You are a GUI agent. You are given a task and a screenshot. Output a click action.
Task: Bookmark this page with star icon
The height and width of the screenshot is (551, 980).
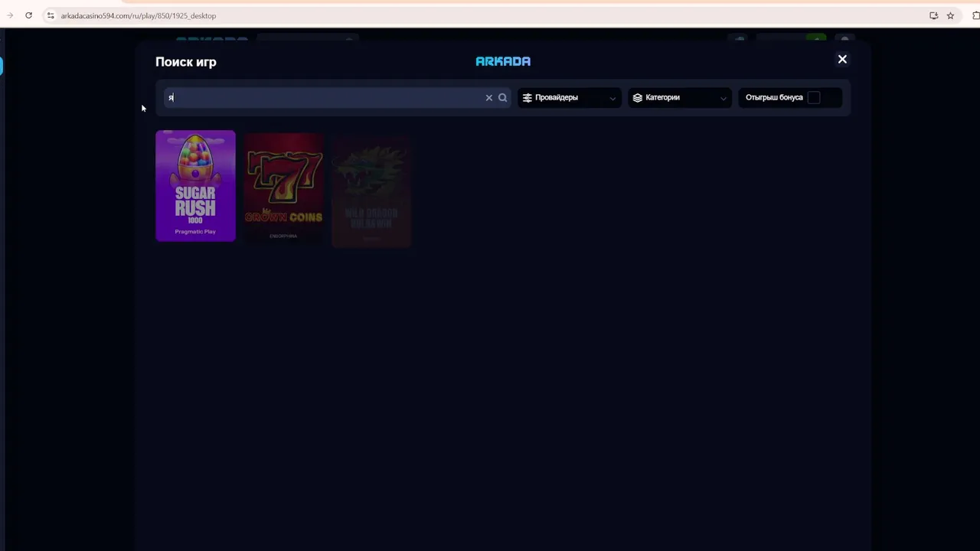[950, 15]
